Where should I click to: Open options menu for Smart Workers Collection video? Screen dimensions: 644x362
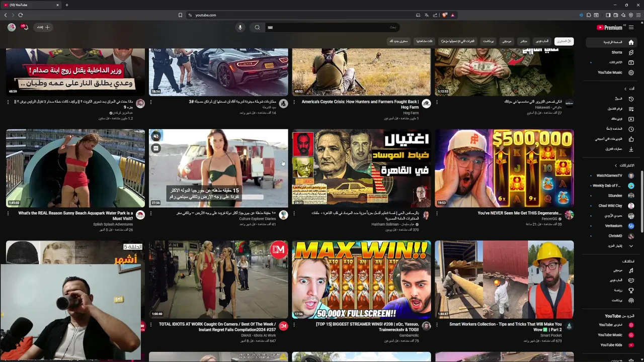437,325
